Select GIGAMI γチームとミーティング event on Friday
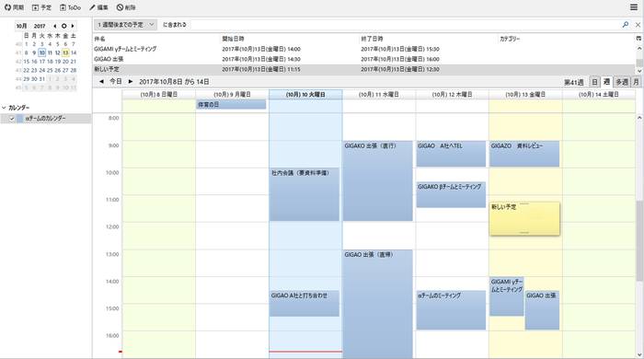This screenshot has width=644, height=359. point(507,296)
